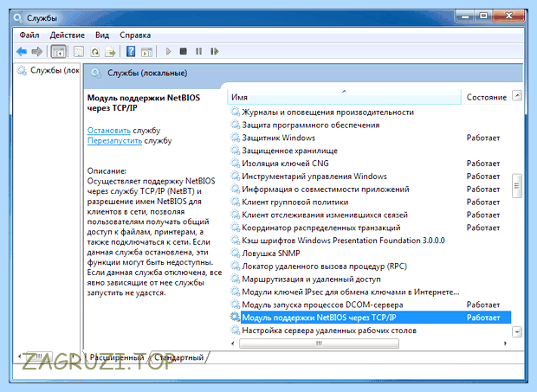This screenshot has width=537, height=392.
Task: Select Журналы и оповещения производительности service
Action: [327, 112]
